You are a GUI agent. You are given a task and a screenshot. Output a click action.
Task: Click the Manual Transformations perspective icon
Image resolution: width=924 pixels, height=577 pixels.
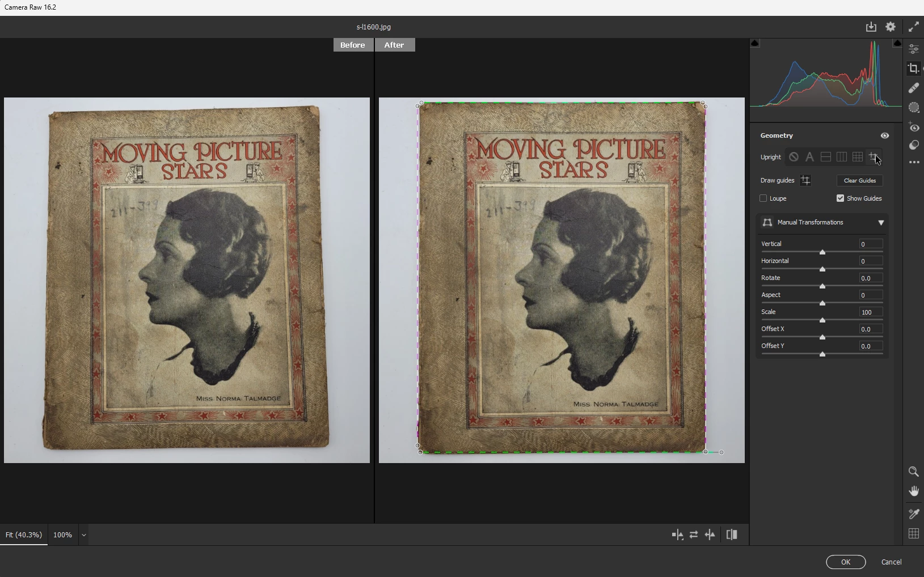click(767, 222)
